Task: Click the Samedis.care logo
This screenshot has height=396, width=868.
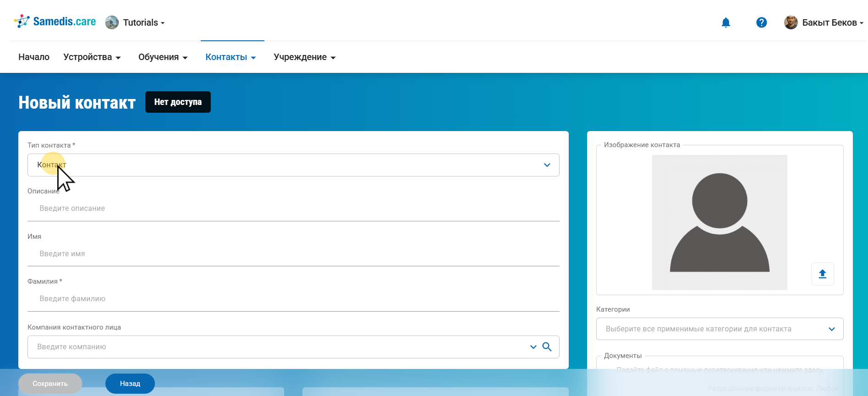Action: (x=55, y=22)
